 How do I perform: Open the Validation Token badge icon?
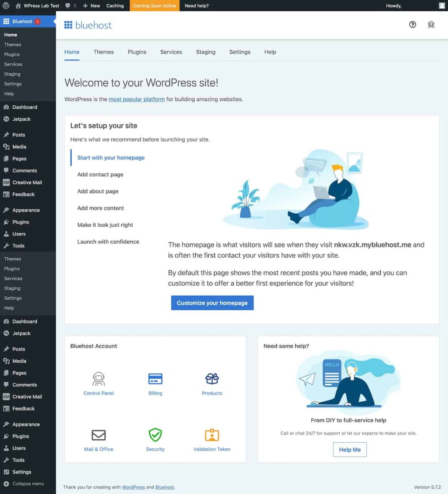pyautogui.click(x=212, y=435)
